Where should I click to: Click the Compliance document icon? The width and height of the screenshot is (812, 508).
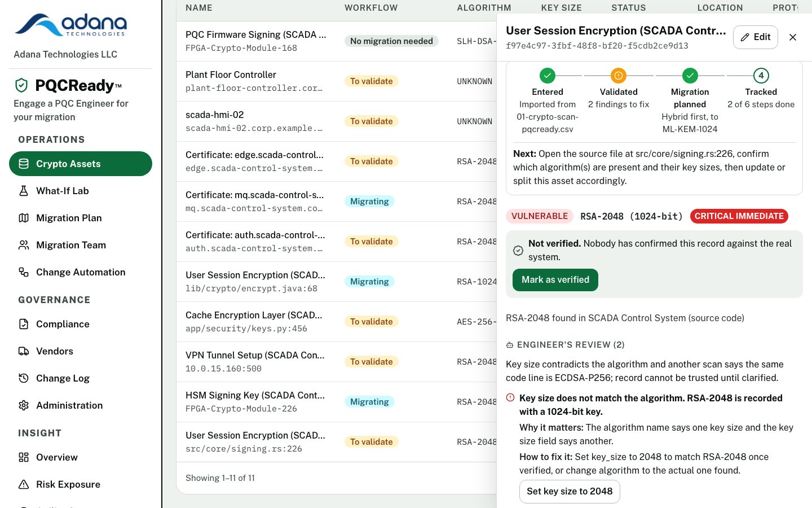(x=24, y=324)
